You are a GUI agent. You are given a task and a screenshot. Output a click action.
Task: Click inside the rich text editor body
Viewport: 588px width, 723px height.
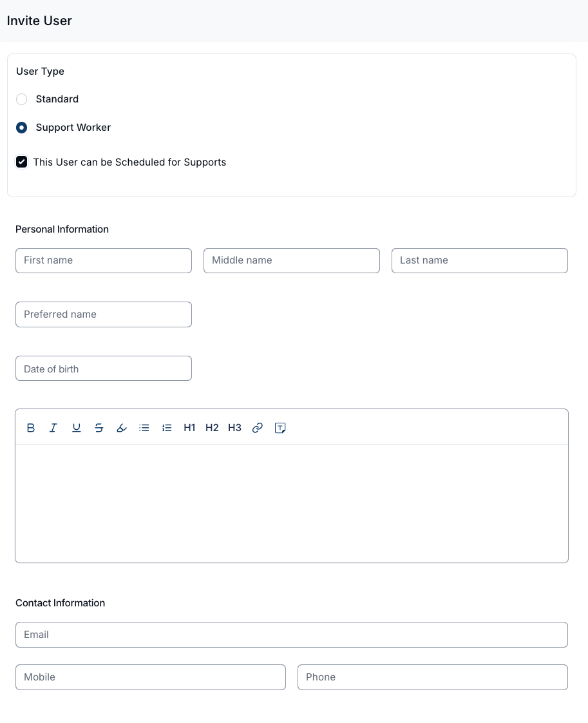coord(292,503)
